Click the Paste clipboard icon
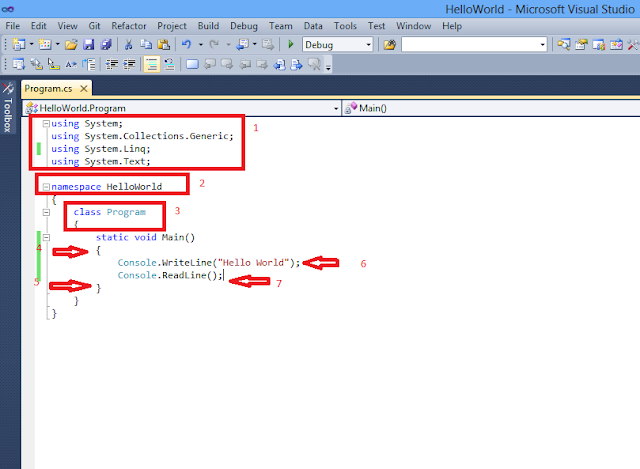Screen dimensions: 640x469 coord(164,44)
